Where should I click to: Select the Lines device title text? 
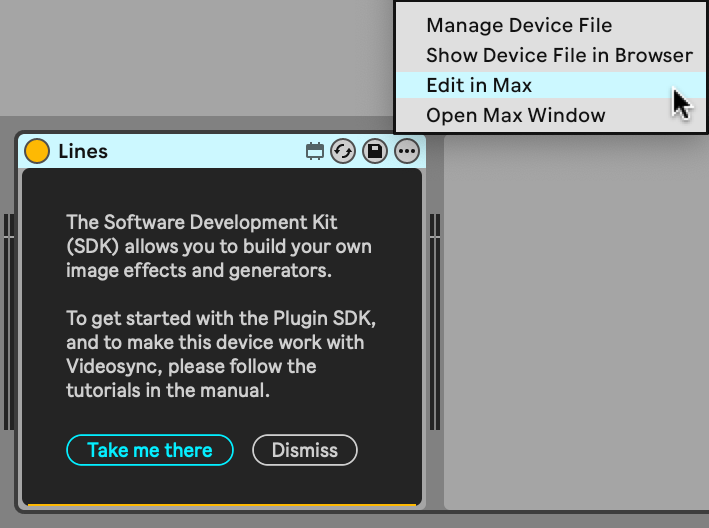tap(83, 152)
